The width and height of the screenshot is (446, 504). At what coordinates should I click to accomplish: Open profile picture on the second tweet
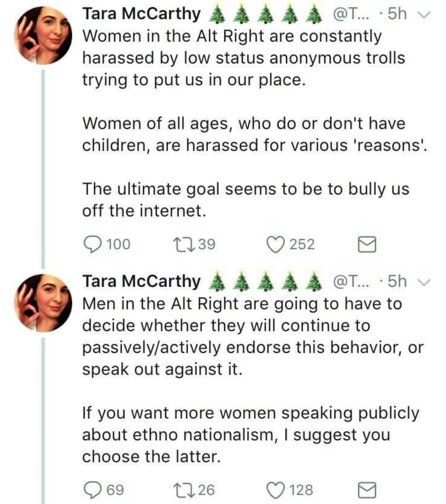point(44,303)
